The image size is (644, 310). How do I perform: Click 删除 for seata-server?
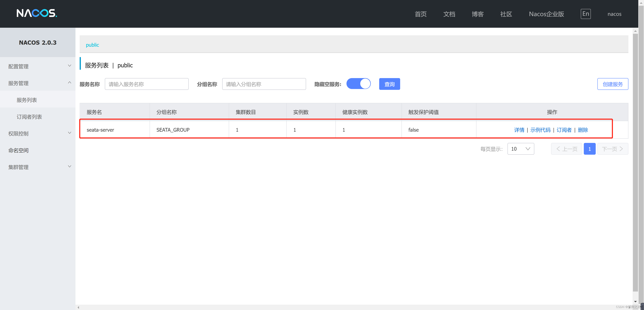583,130
